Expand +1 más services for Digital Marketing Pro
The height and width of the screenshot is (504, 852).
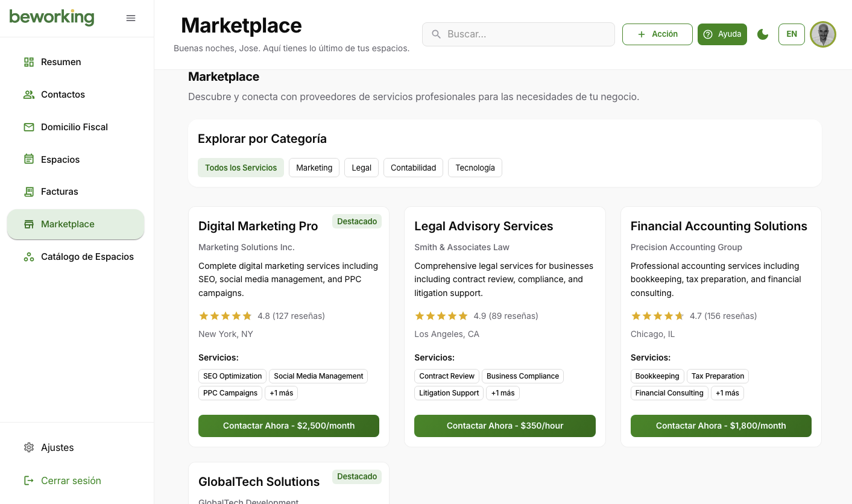point(281,392)
